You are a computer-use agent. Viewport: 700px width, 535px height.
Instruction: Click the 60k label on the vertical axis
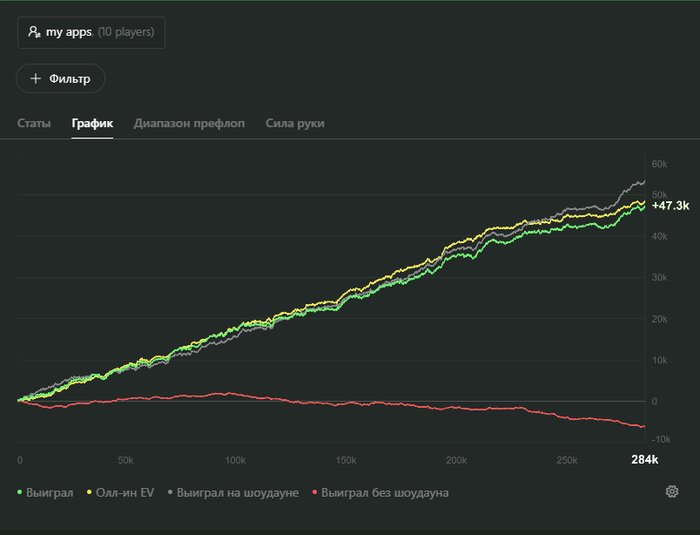pos(659,164)
